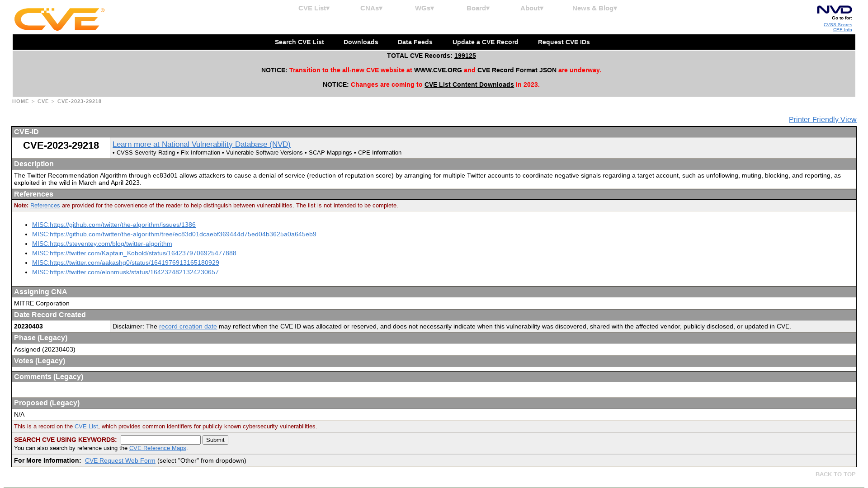Open the CNAs dropdown menu

[371, 8]
